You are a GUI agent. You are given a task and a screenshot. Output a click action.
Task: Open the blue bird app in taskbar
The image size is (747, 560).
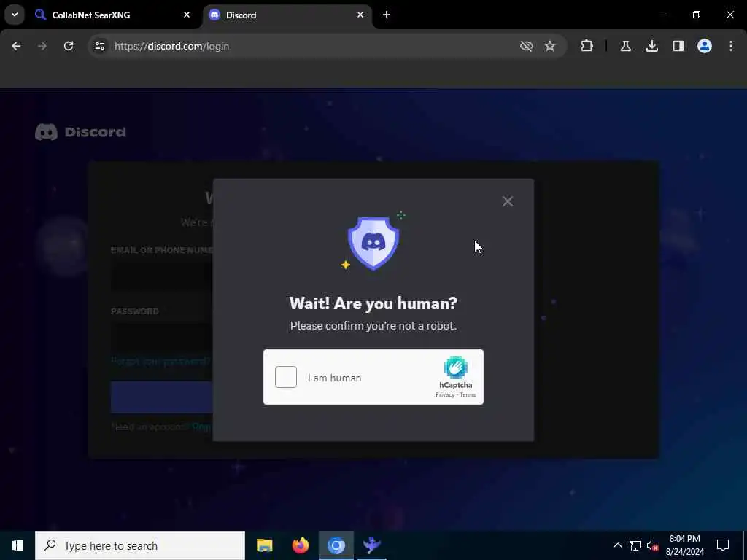tap(371, 545)
